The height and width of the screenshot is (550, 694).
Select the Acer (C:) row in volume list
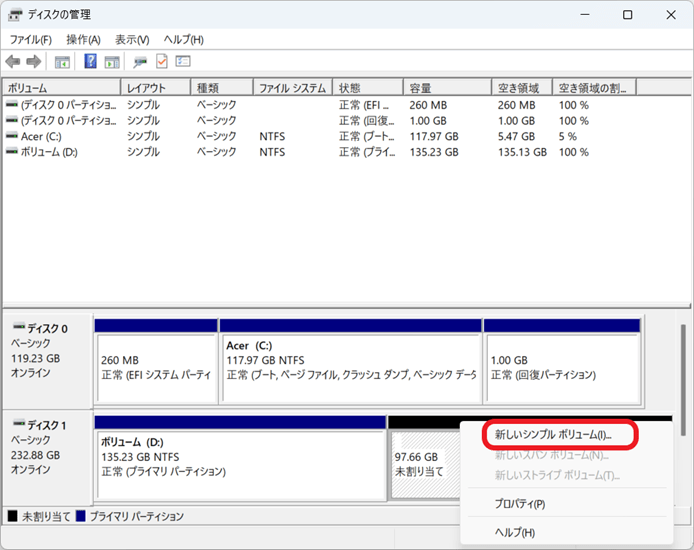(x=41, y=136)
